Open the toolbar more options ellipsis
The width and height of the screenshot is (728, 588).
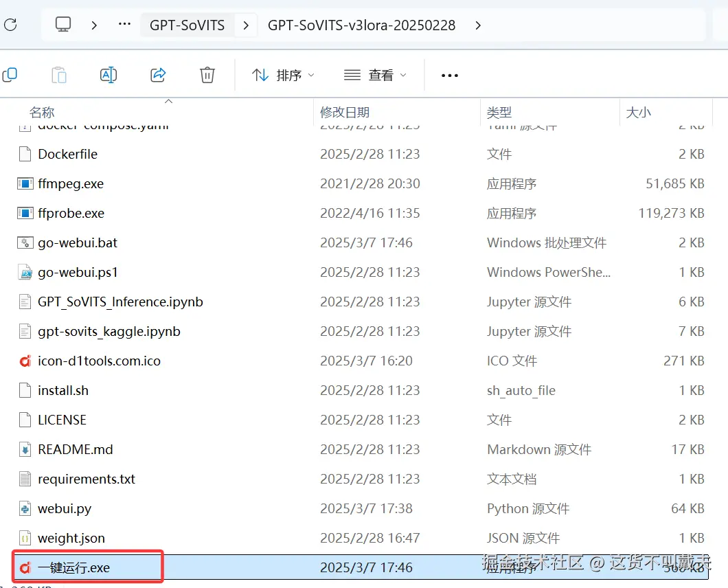click(x=449, y=76)
